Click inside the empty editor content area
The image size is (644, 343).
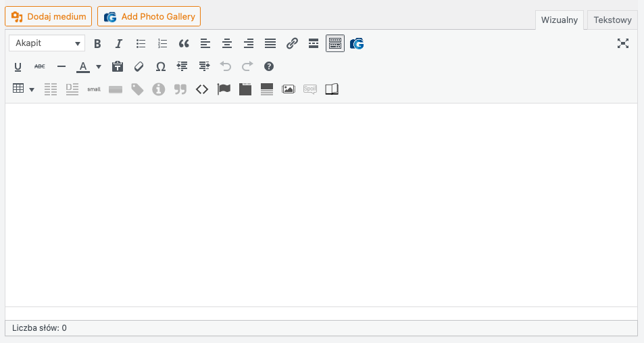322,205
